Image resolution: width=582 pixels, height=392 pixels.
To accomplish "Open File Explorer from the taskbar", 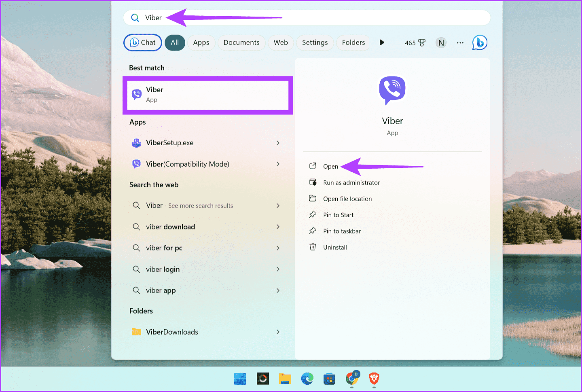I will (x=285, y=379).
